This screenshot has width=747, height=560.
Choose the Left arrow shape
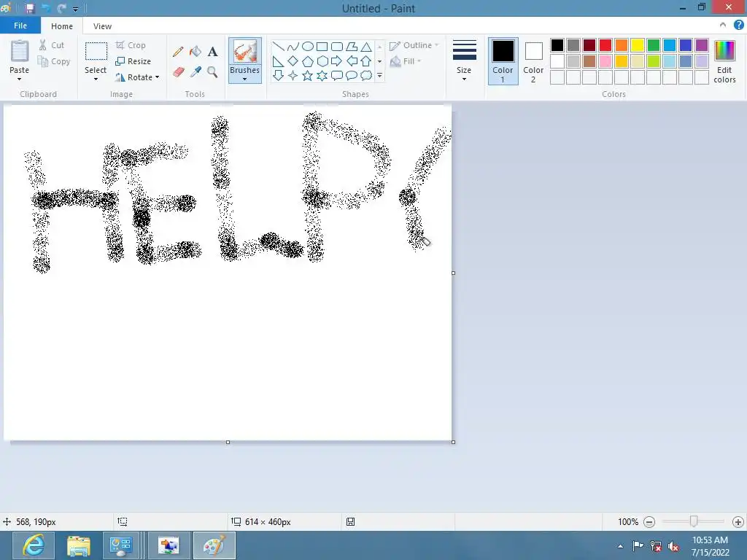click(352, 61)
